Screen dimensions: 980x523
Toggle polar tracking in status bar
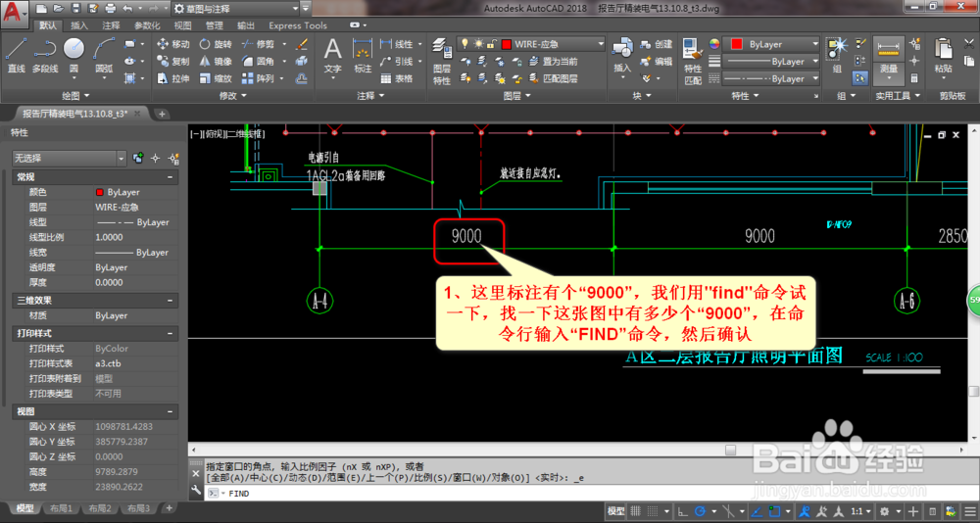[x=700, y=511]
